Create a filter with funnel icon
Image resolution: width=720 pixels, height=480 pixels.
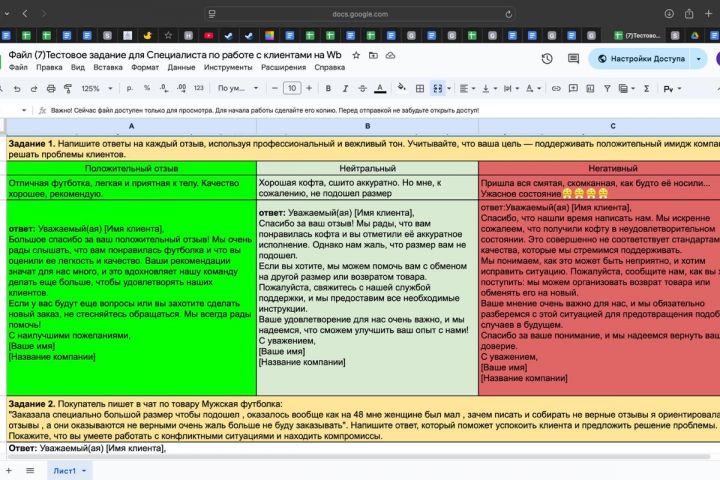[x=607, y=89]
